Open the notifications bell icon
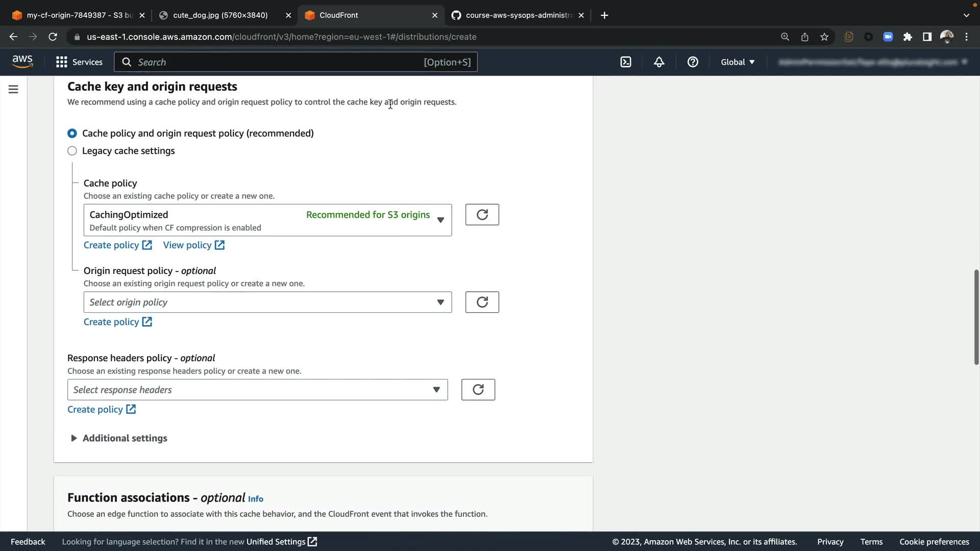This screenshot has width=980, height=551. [659, 62]
